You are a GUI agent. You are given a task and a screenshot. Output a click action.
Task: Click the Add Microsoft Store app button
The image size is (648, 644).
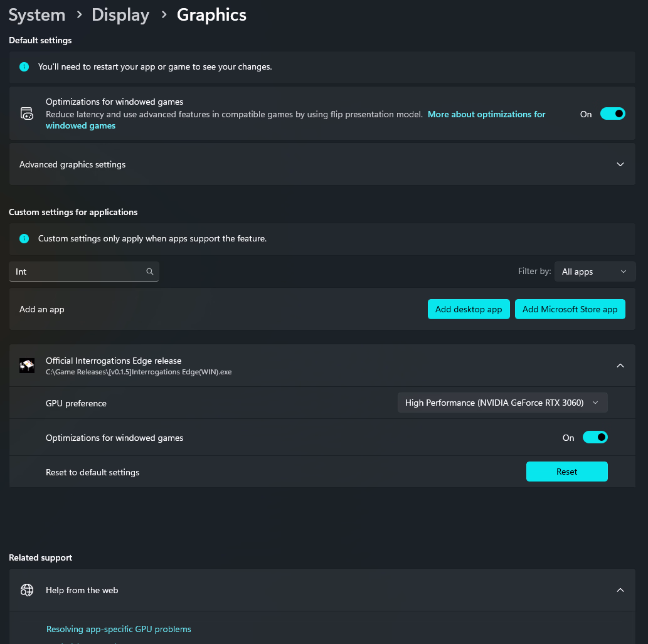570,309
